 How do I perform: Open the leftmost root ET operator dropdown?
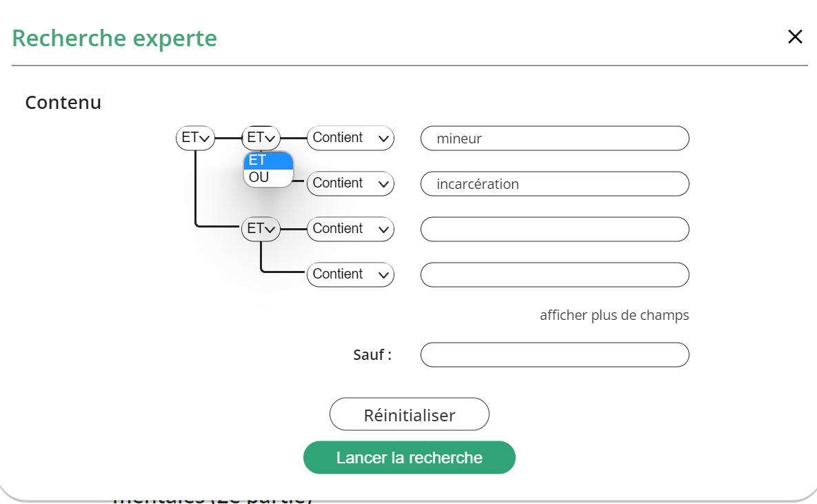pyautogui.click(x=196, y=138)
